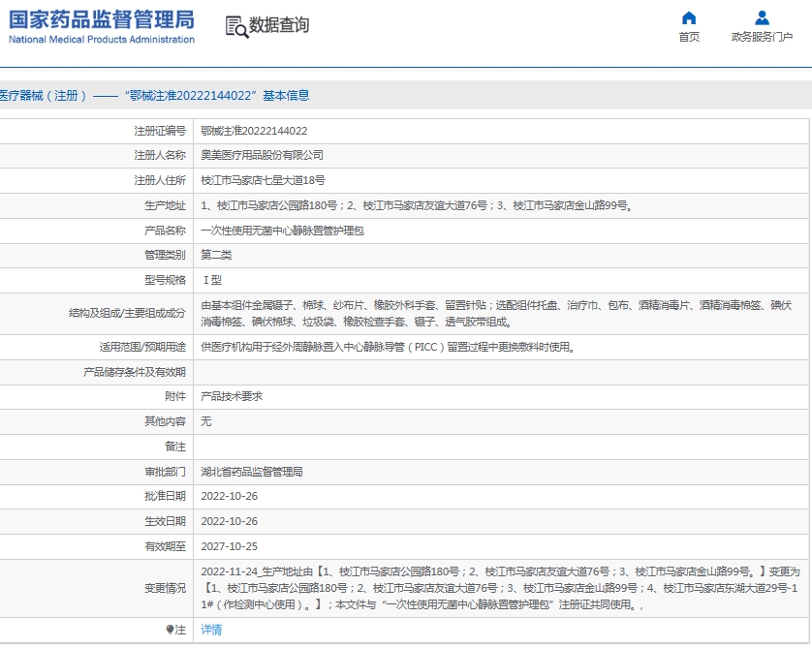This screenshot has height=648, width=812.
Task: Click the 注册证编号 label
Action: (x=160, y=131)
